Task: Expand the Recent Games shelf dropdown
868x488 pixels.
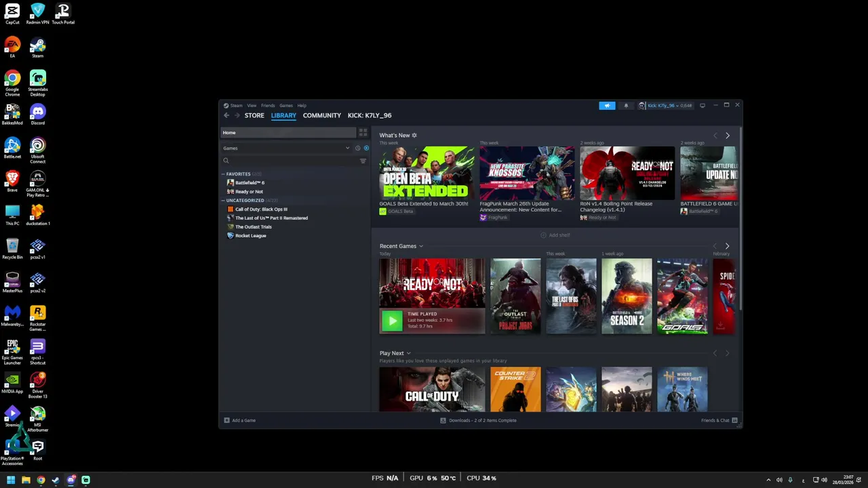Action: click(421, 246)
